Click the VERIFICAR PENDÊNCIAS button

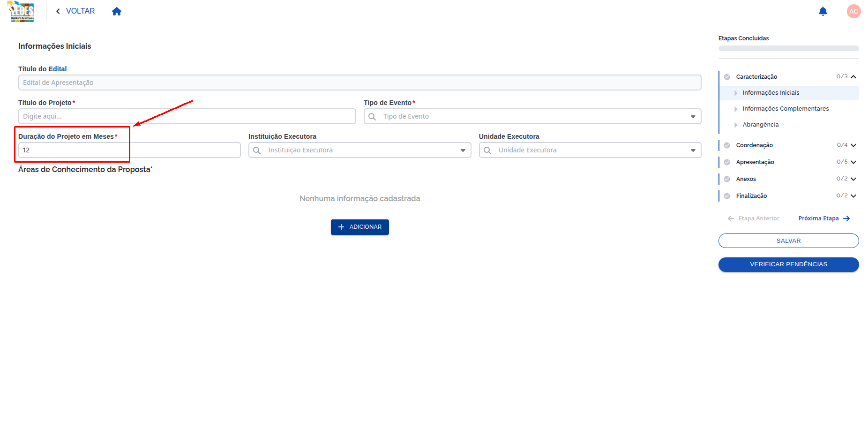[x=788, y=264]
